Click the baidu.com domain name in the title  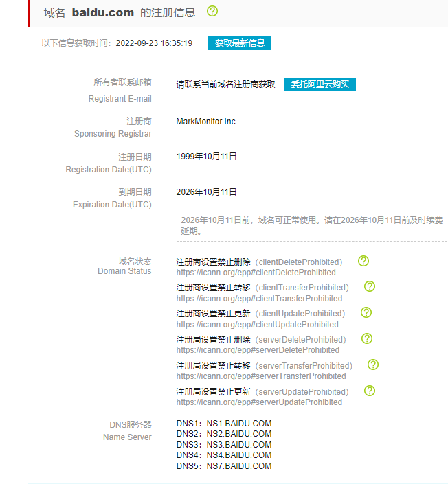point(103,12)
